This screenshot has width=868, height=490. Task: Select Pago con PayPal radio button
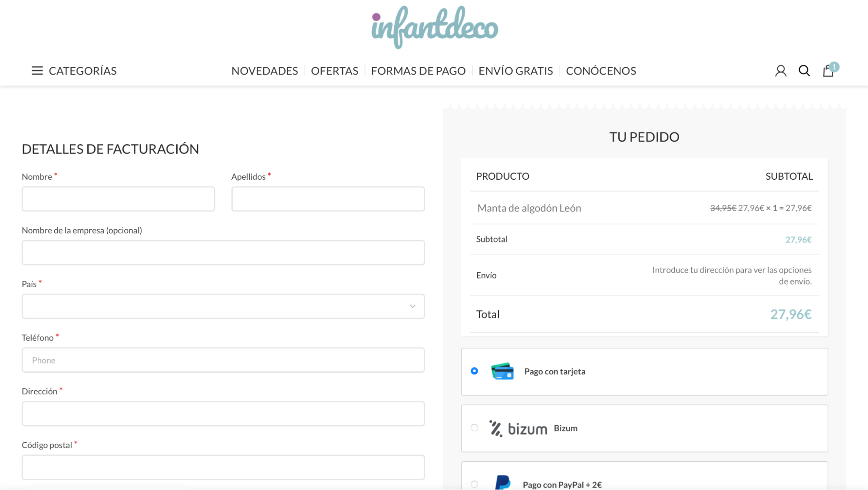pos(474,484)
